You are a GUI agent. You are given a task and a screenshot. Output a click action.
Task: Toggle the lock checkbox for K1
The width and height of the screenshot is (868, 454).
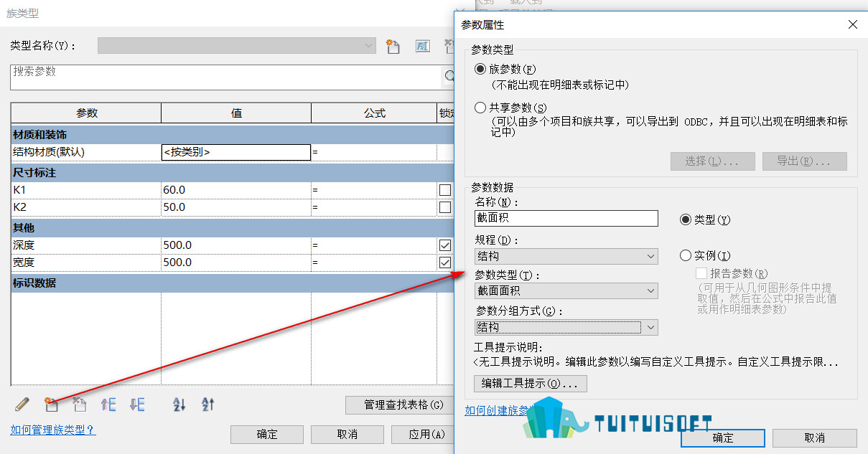[x=445, y=190]
